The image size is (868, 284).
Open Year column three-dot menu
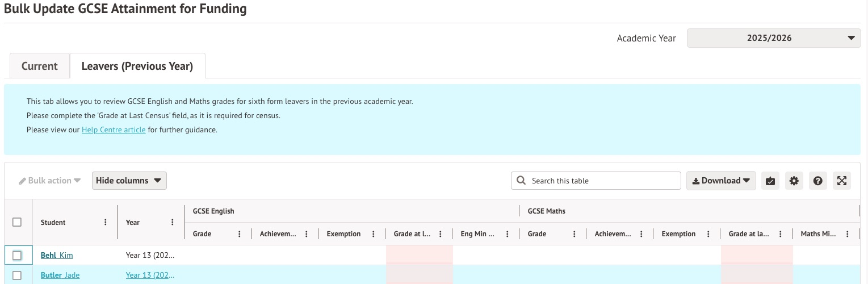(172, 222)
